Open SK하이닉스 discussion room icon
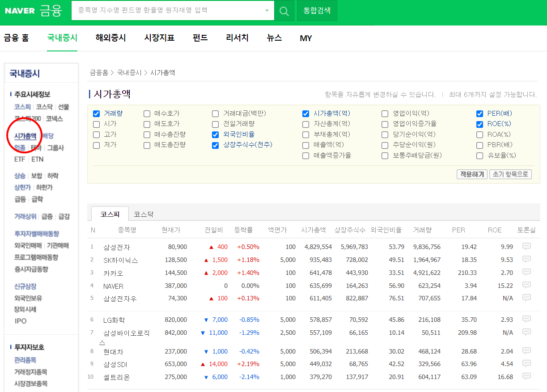The height and width of the screenshot is (392, 547). click(x=526, y=259)
